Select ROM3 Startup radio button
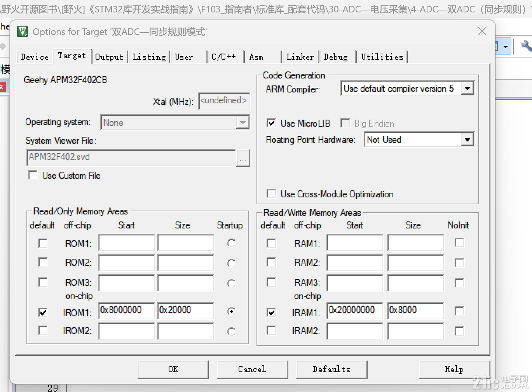The height and width of the screenshot is (392, 532). point(231,283)
